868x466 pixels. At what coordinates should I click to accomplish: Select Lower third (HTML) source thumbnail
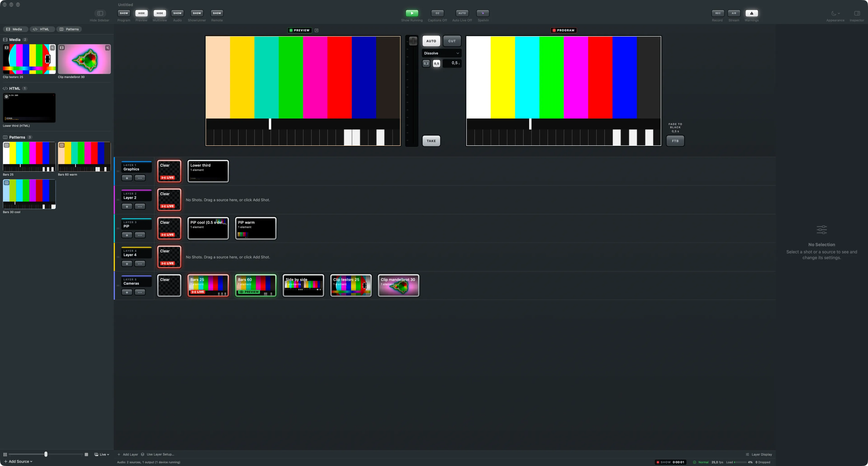pos(29,108)
